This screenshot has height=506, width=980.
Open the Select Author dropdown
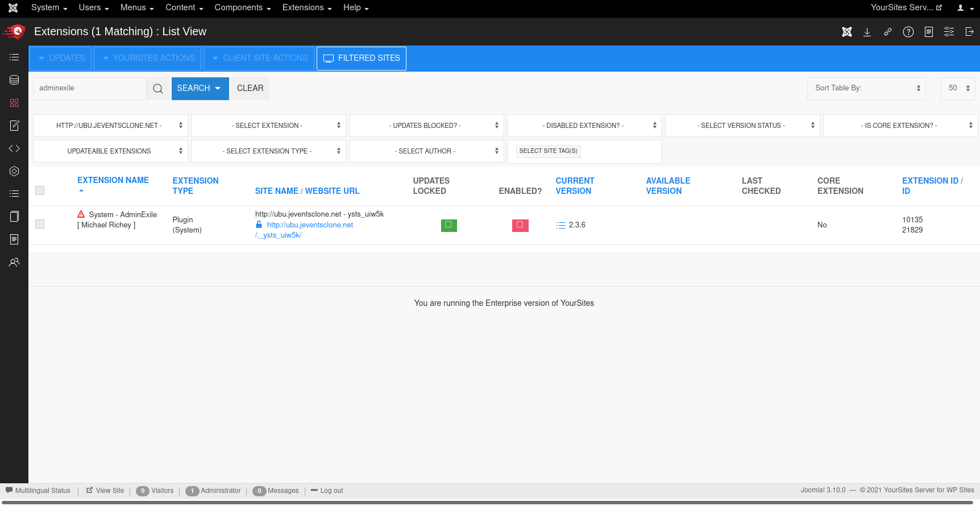point(426,151)
